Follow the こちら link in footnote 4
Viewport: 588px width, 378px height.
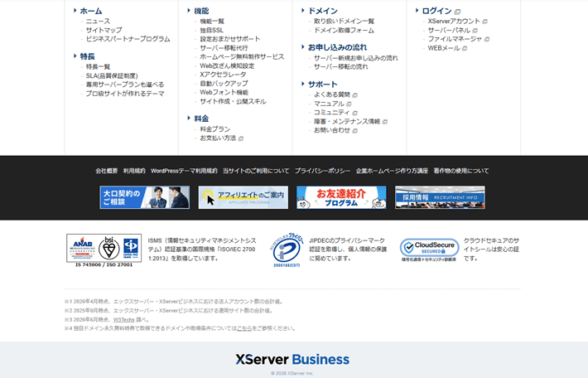click(x=244, y=328)
